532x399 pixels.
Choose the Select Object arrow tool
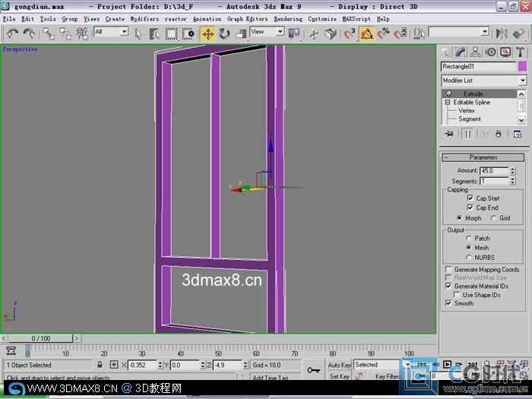(x=138, y=33)
